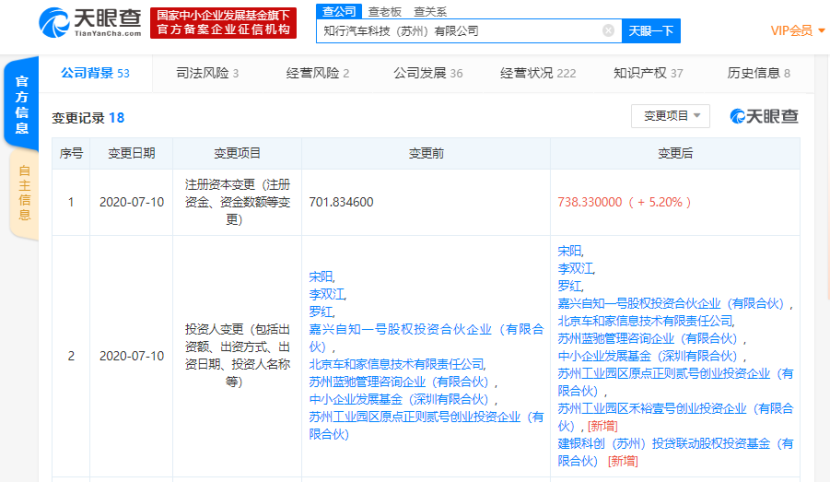
Task: Expand the 变更项目 filter dropdown
Action: (670, 116)
